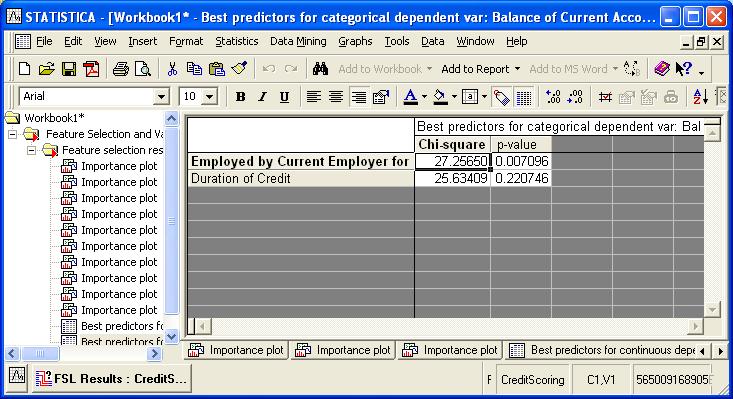Create a new document with toolbar icon
The height and width of the screenshot is (399, 733).
[24, 69]
